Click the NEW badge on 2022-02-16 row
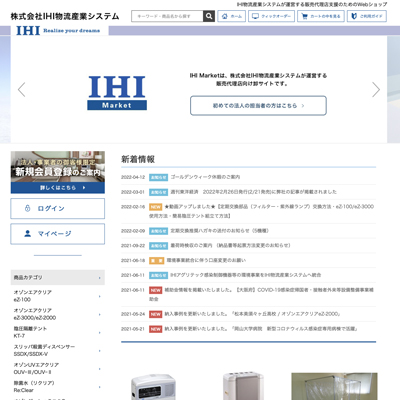This screenshot has height=400, width=400. point(155,207)
